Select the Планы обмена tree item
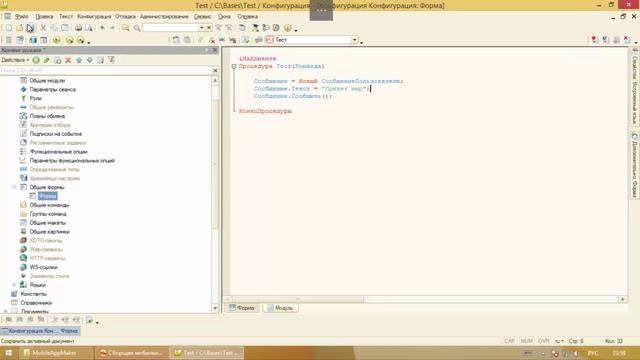The height and width of the screenshot is (360, 640). 47,116
